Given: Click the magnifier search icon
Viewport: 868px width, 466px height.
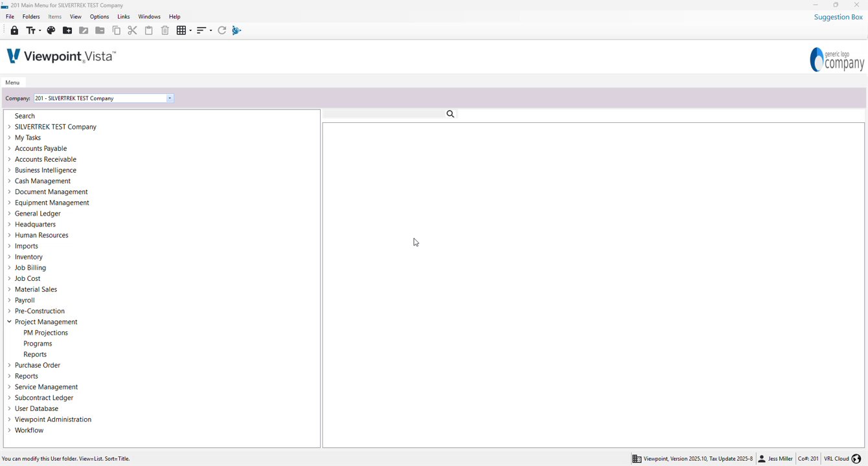Looking at the screenshot, I should tap(450, 114).
